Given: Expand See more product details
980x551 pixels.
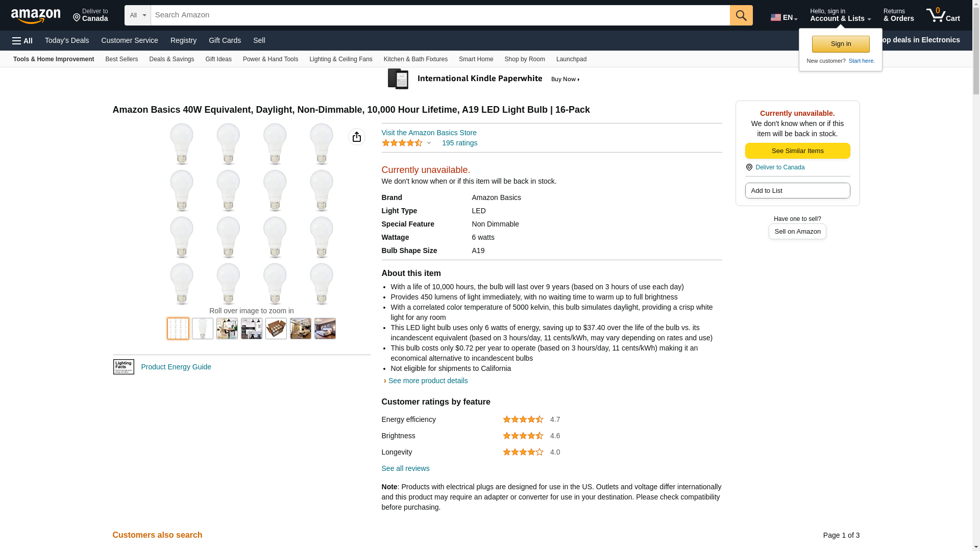Looking at the screenshot, I should [427, 381].
